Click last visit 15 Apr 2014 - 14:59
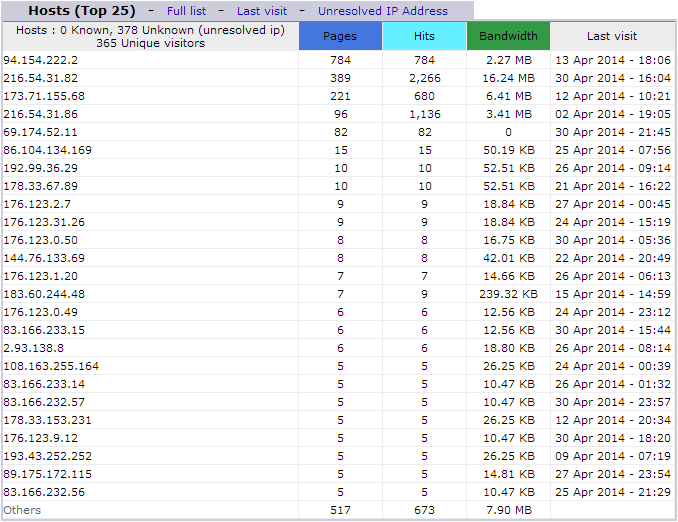The width and height of the screenshot is (678, 522). tap(613, 295)
